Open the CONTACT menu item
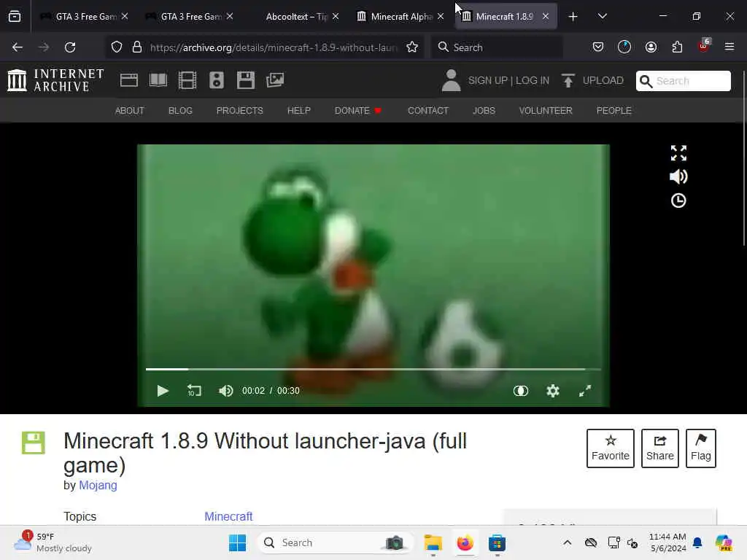747x560 pixels. tap(428, 111)
